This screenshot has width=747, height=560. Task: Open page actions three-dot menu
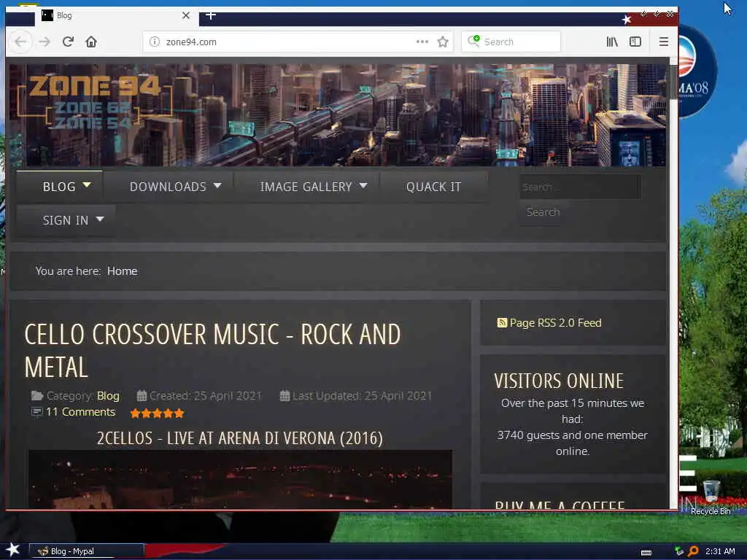pos(422,42)
